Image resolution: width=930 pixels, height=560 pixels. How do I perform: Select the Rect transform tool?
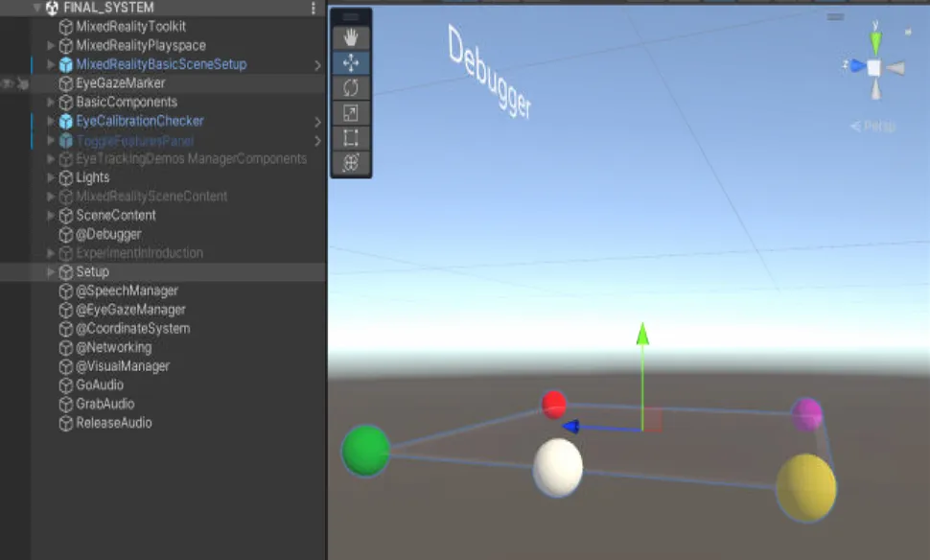(351, 138)
